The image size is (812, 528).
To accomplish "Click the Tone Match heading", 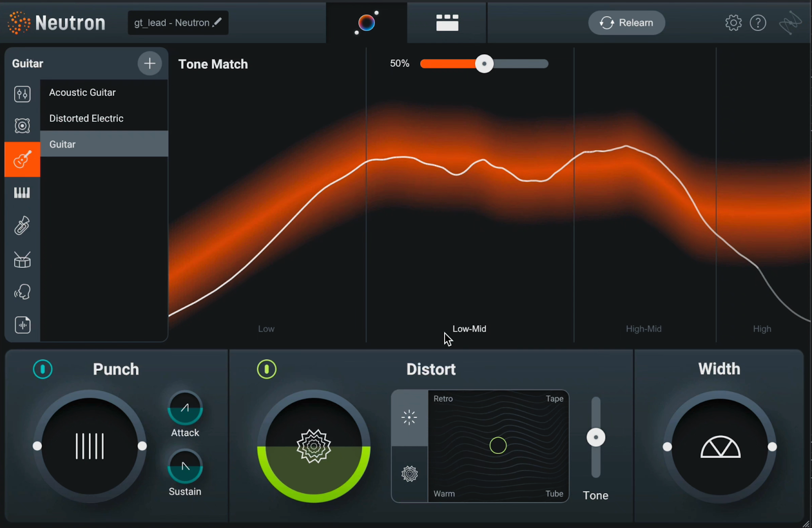I will click(213, 64).
